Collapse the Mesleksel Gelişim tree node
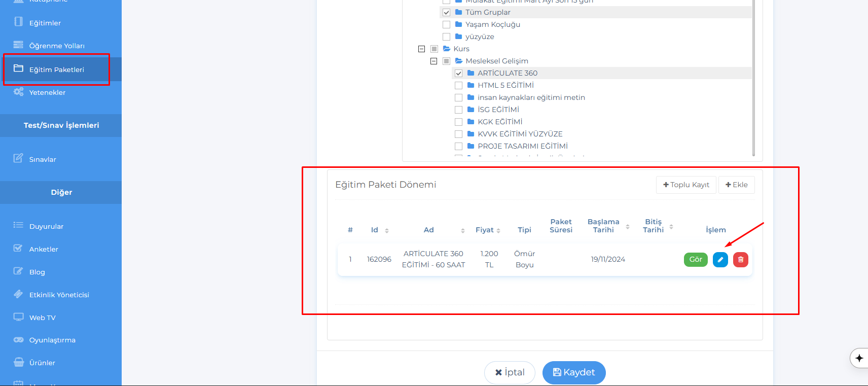The image size is (868, 386). 433,61
